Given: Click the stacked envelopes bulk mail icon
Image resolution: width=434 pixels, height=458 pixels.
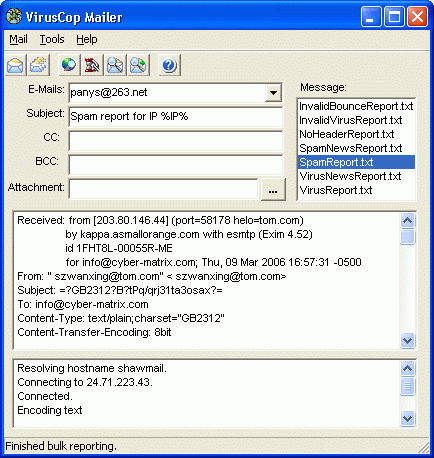Looking at the screenshot, I should [39, 65].
